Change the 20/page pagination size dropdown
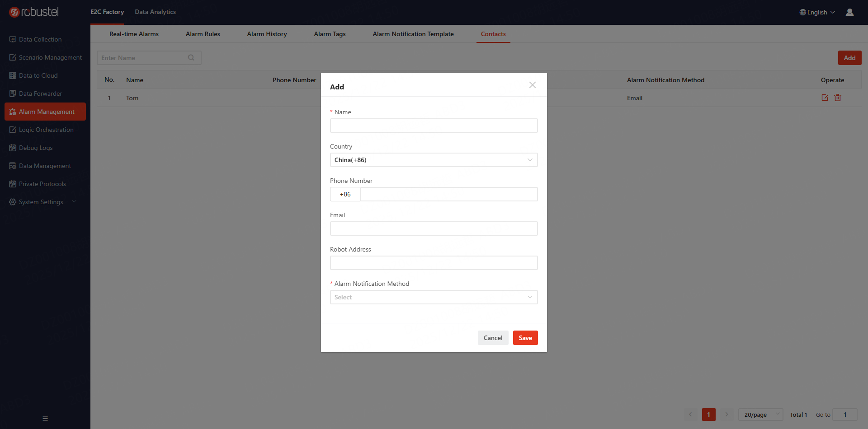This screenshot has height=429, width=868. [x=760, y=415]
